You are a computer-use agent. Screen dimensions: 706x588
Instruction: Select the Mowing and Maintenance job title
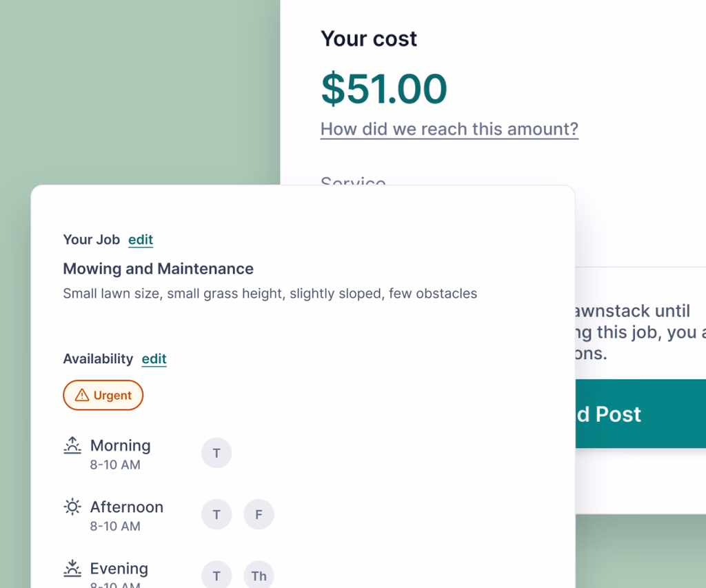[x=158, y=269]
